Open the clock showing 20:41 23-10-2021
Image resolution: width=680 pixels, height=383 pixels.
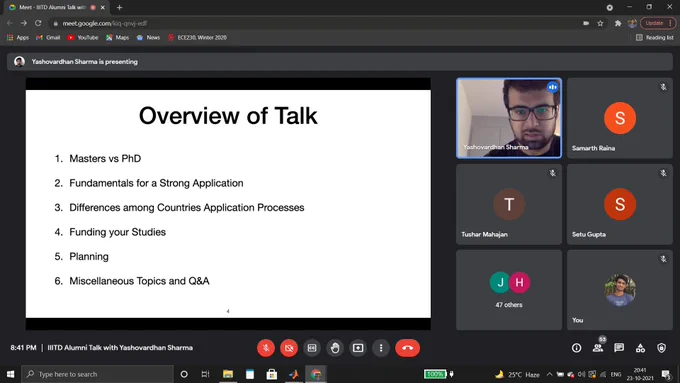(x=640, y=374)
